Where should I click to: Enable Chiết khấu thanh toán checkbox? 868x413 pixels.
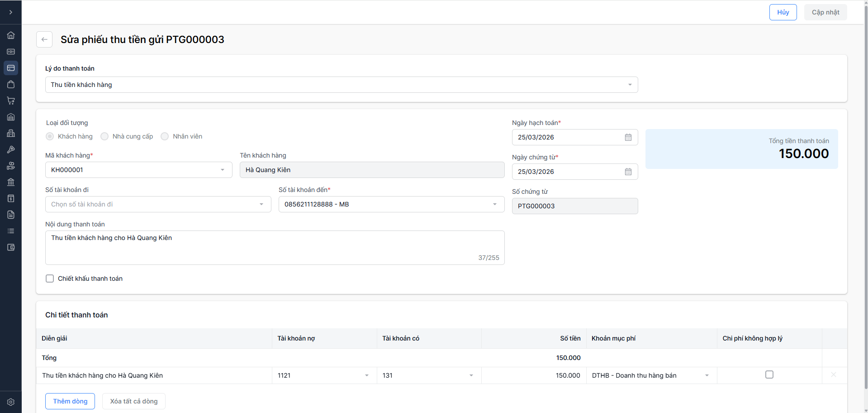tap(50, 279)
